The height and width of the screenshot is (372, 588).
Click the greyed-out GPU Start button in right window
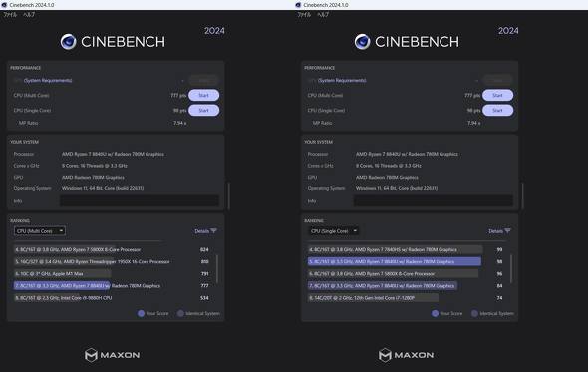pyautogui.click(x=497, y=80)
